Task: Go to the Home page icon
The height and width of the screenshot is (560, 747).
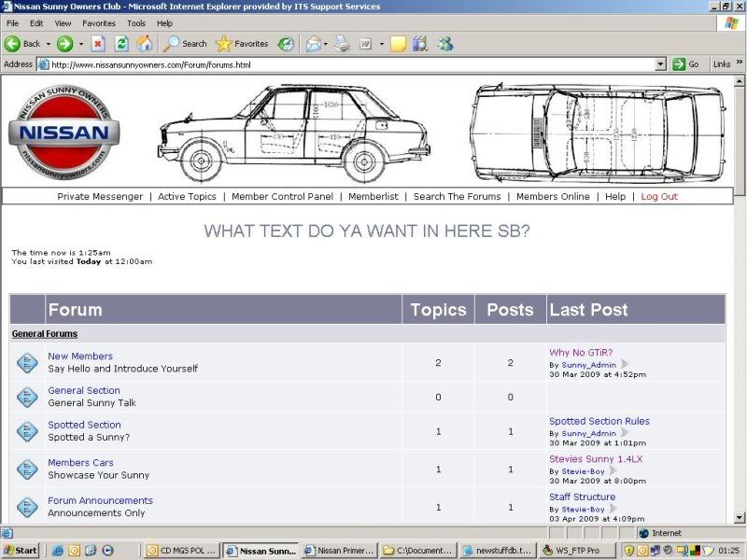Action: pyautogui.click(x=145, y=44)
